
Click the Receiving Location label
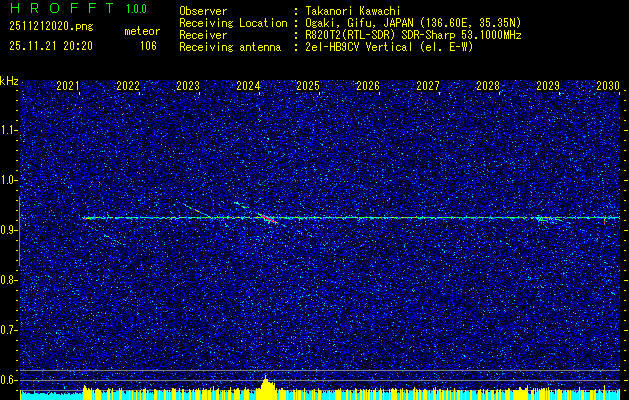pos(233,23)
